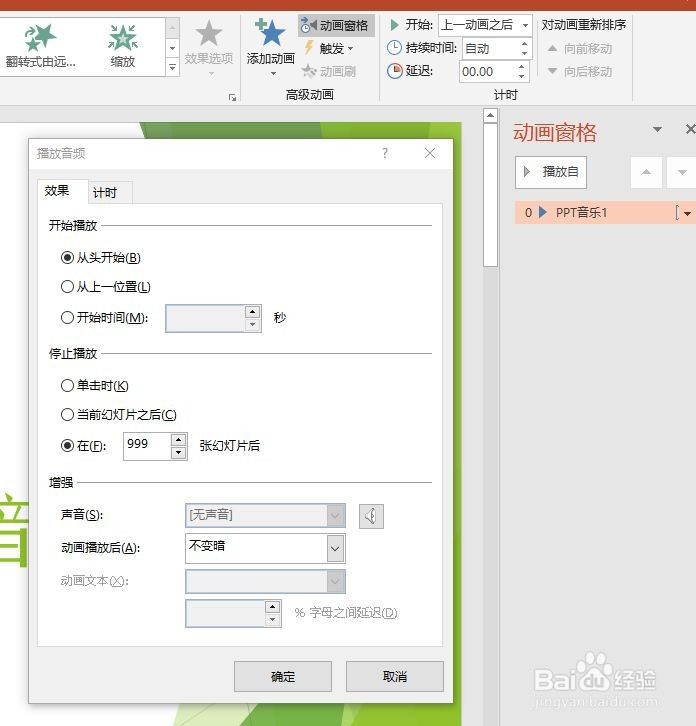Decrease 延迟 delay spinner
This screenshot has height=726, width=696.
[x=521, y=76]
